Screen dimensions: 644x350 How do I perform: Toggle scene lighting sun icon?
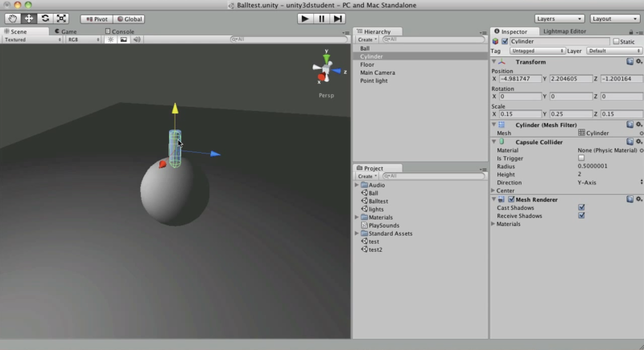pos(110,39)
